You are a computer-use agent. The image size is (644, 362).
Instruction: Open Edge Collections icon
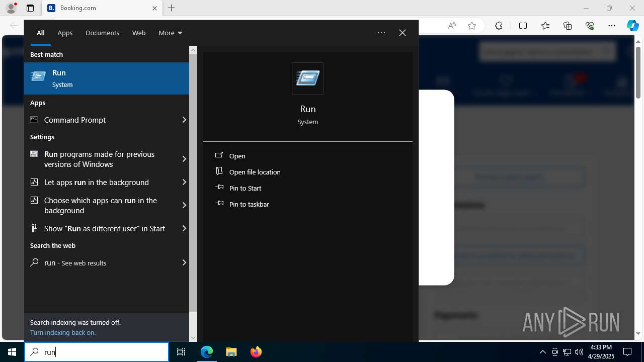(568, 26)
